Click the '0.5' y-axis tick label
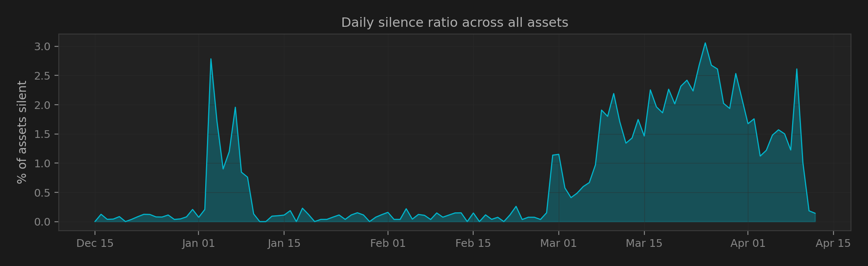 [x=43, y=193]
